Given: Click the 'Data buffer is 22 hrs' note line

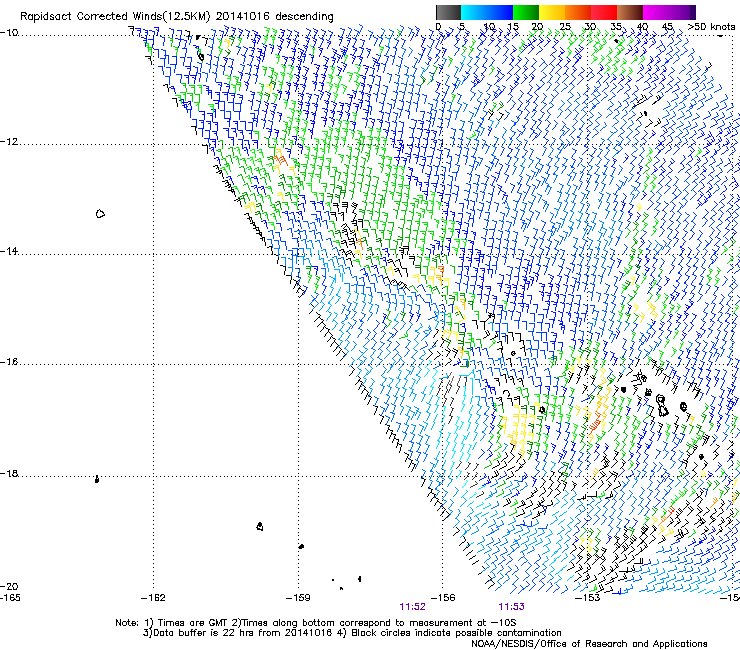Looking at the screenshot, I should pos(352,633).
